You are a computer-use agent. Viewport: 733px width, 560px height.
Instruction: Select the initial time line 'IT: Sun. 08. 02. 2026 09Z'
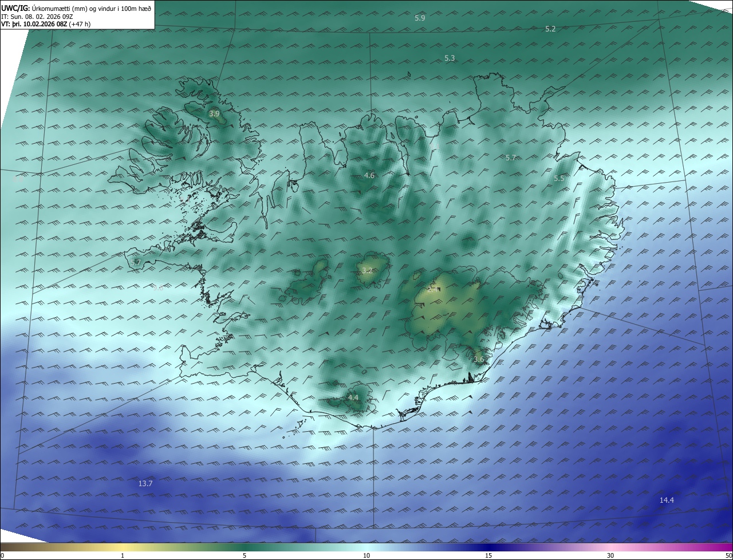(38, 17)
